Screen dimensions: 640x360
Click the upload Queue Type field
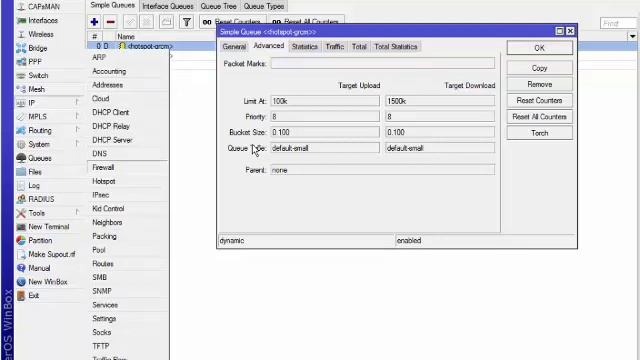click(325, 148)
